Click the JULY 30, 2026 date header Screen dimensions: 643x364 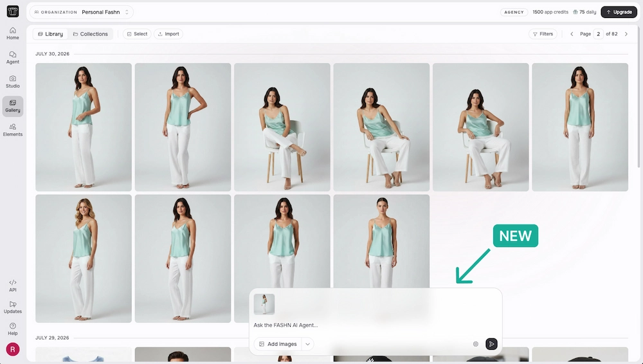point(53,54)
